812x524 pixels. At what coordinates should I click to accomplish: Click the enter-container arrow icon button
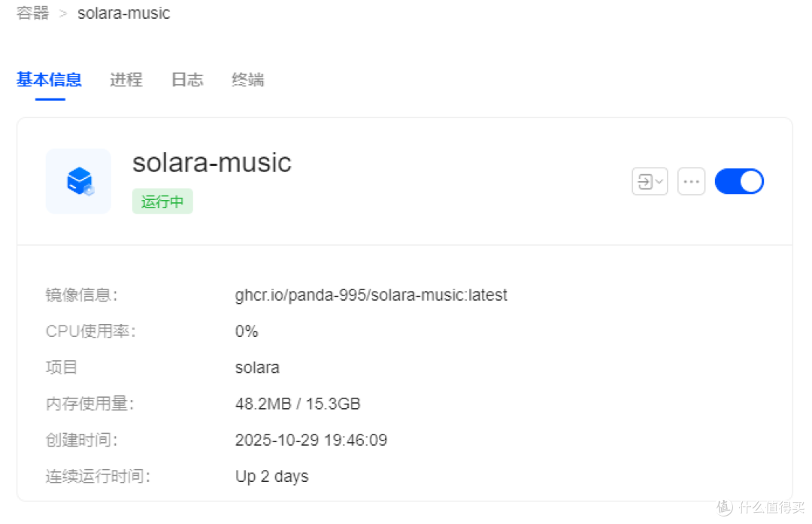645,182
